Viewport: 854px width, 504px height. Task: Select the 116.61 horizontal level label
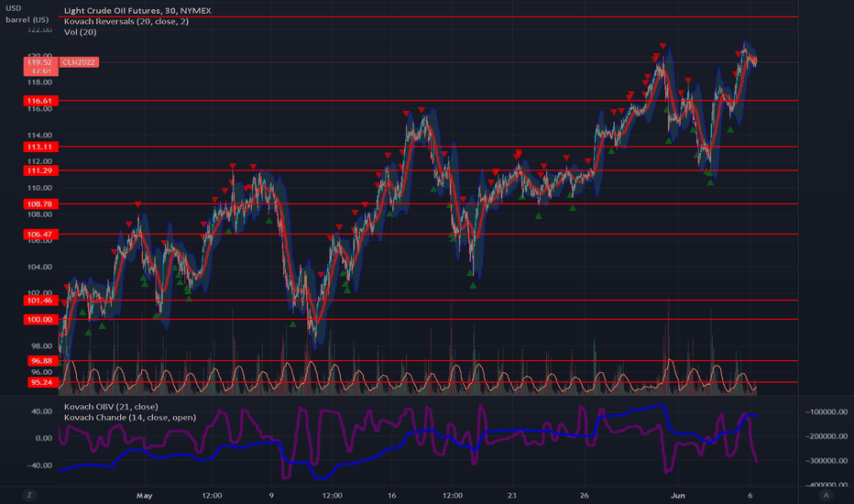(x=41, y=101)
